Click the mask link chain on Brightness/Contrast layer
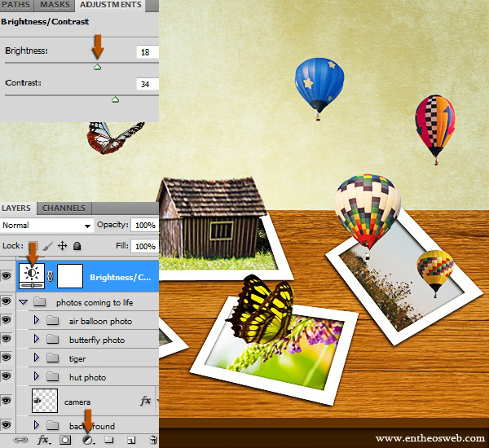The image size is (489, 448). [51, 276]
